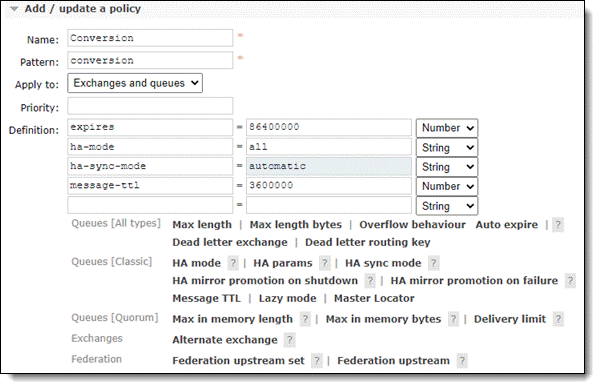The width and height of the screenshot is (600, 389).
Task: Click the Overflow behaviour link
Action: pos(412,225)
